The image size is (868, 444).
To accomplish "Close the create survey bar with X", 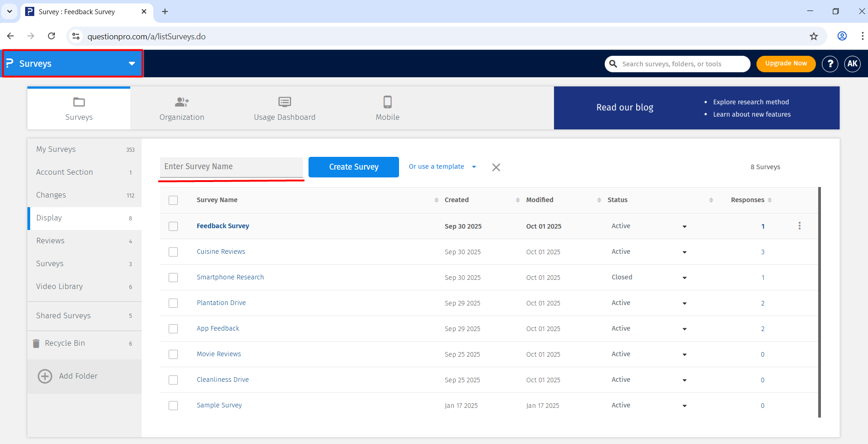I will coord(496,167).
